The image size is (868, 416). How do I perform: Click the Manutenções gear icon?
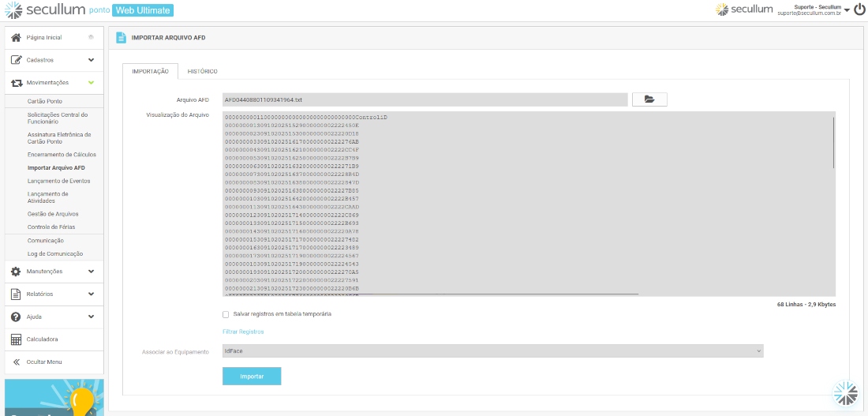[16, 272]
